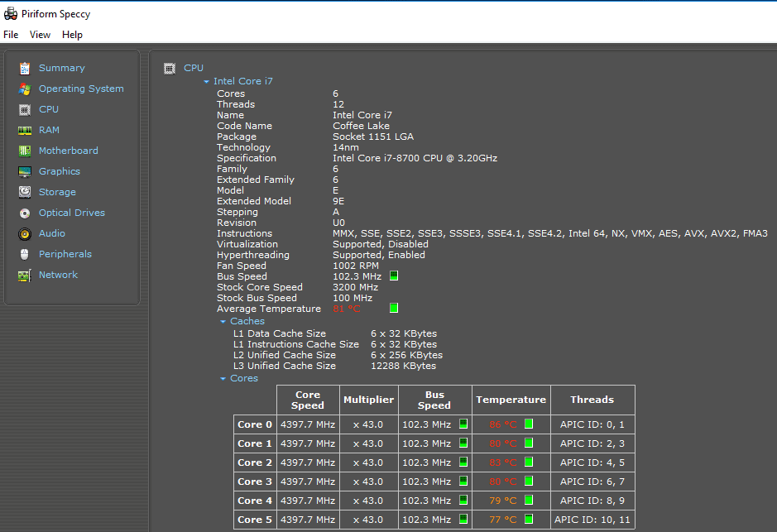Open the Audio speaker icon

pos(25,234)
